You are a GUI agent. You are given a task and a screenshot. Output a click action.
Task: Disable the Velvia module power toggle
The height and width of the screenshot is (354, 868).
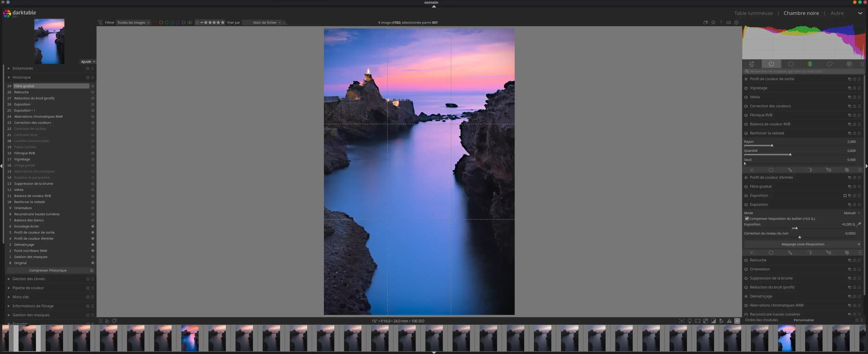(746, 97)
